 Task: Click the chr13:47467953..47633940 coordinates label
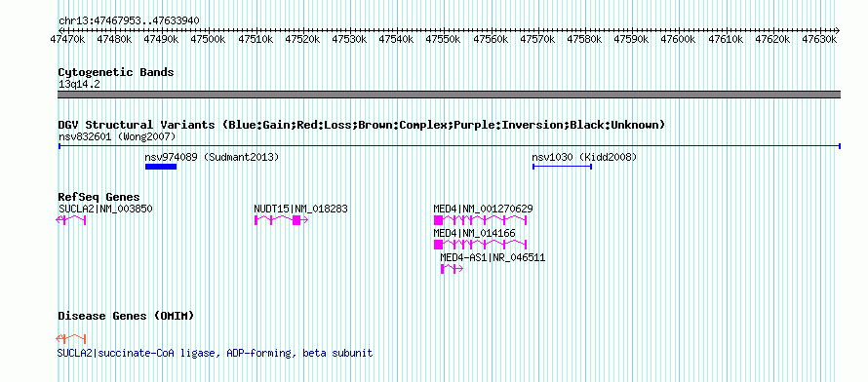pyautogui.click(x=129, y=20)
